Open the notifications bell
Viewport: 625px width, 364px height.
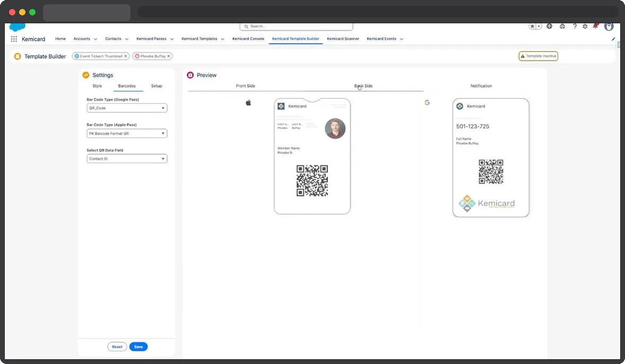pos(595,26)
